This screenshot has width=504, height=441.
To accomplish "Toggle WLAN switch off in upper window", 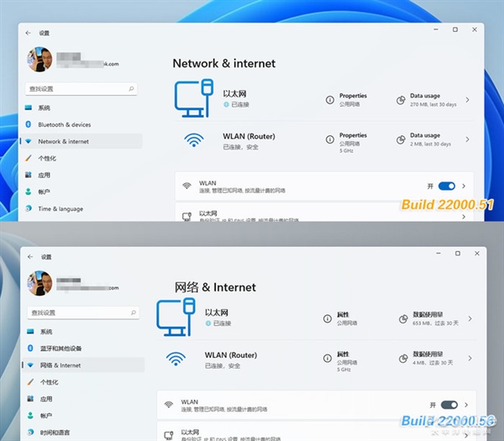I will (x=447, y=186).
